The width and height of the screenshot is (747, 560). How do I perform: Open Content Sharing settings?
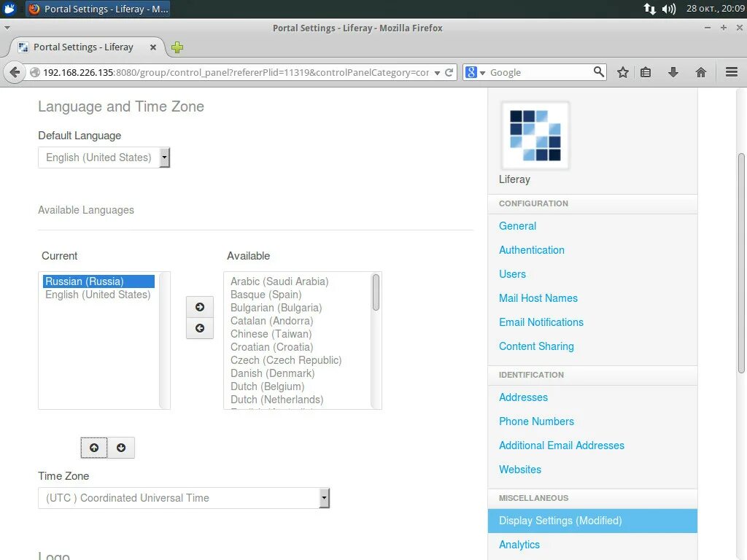[536, 346]
